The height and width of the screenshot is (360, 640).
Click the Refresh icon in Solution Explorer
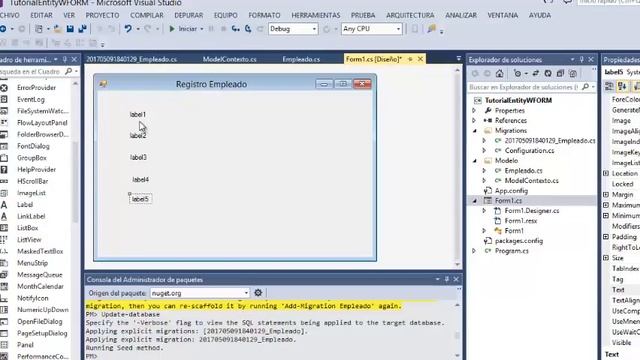(548, 73)
